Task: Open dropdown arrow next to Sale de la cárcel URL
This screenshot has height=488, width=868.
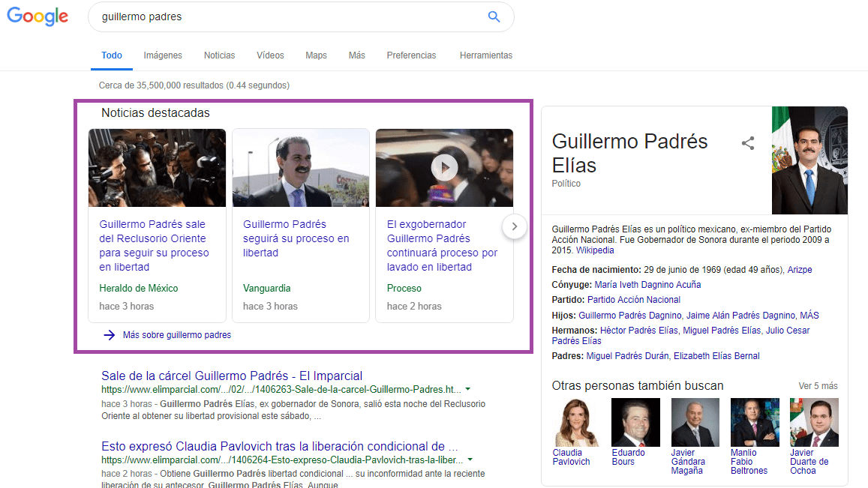Action: coord(468,390)
